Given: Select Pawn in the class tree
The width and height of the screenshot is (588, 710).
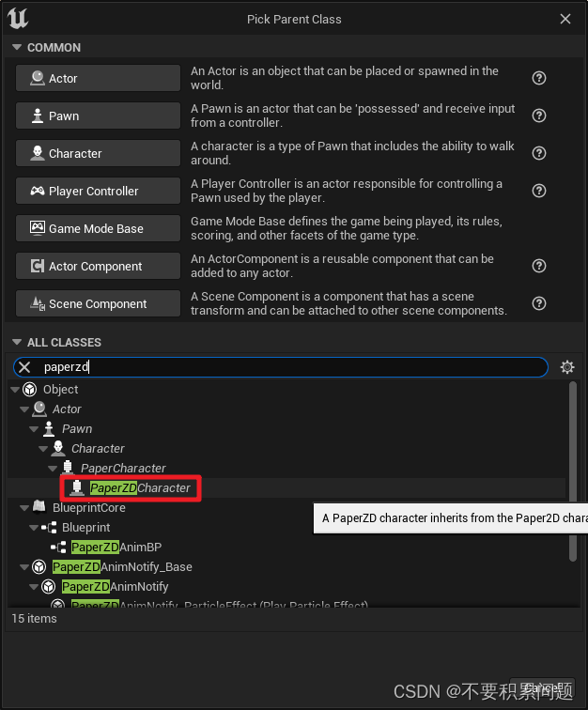Looking at the screenshot, I should (77, 429).
